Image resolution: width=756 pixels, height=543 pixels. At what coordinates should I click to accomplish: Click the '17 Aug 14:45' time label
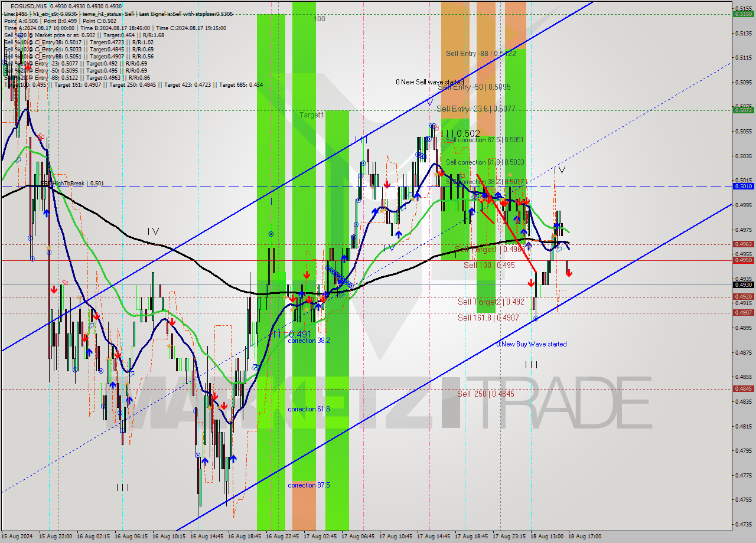[x=434, y=537]
